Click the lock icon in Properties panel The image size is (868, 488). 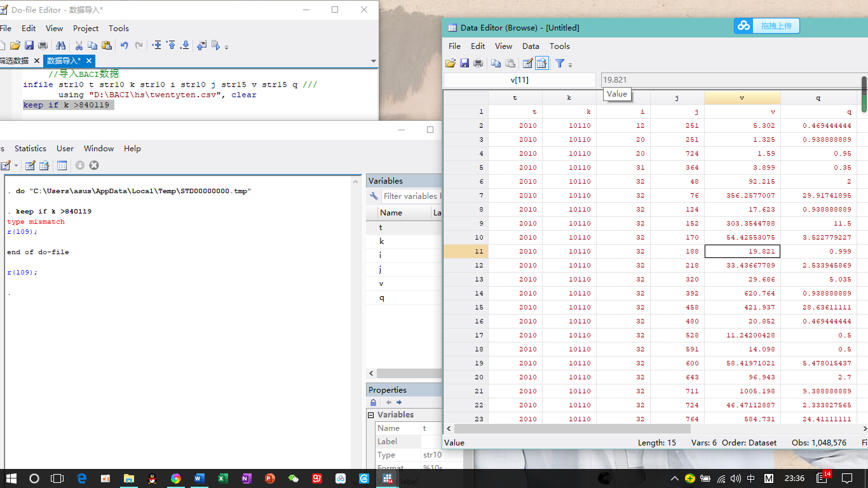pos(374,402)
